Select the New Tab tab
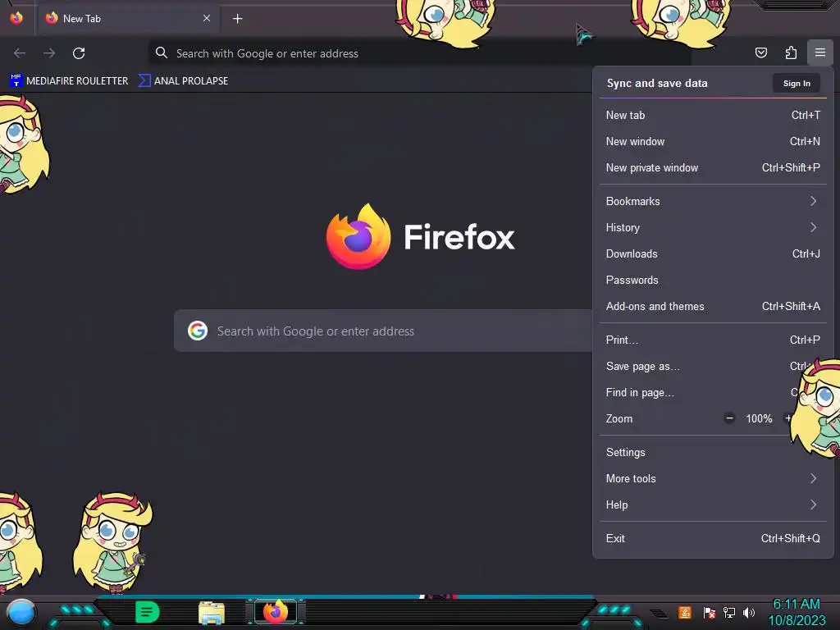The width and height of the screenshot is (840, 630). (127, 19)
